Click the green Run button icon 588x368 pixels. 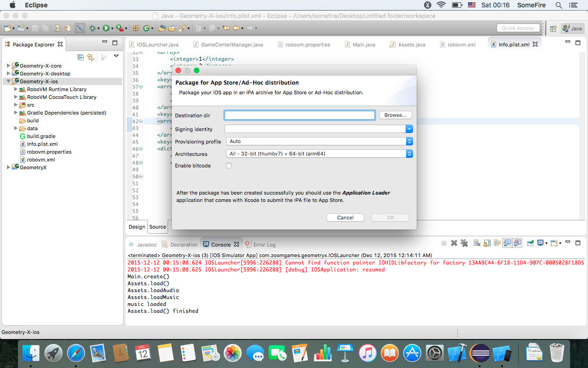[x=106, y=28]
